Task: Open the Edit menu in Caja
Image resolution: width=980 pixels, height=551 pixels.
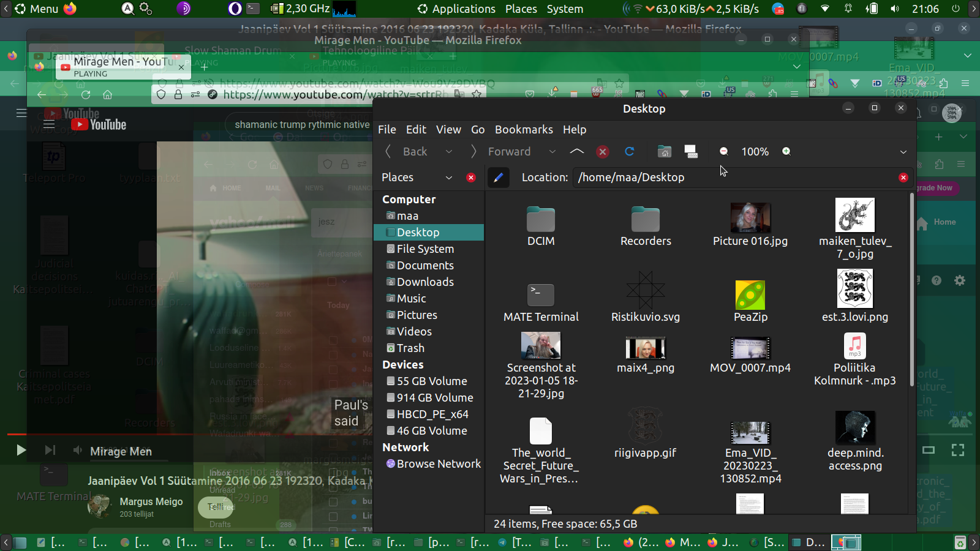Action: point(416,129)
